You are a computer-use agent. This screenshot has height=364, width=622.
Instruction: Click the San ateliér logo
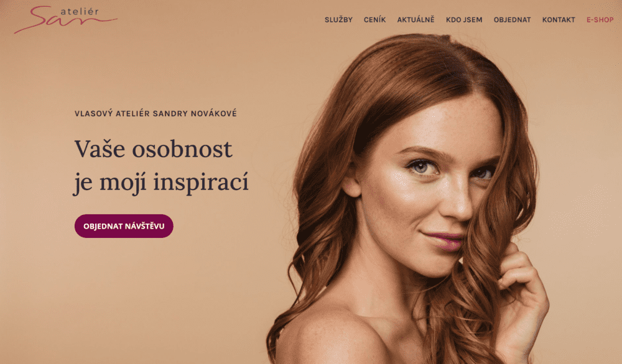tap(66, 19)
